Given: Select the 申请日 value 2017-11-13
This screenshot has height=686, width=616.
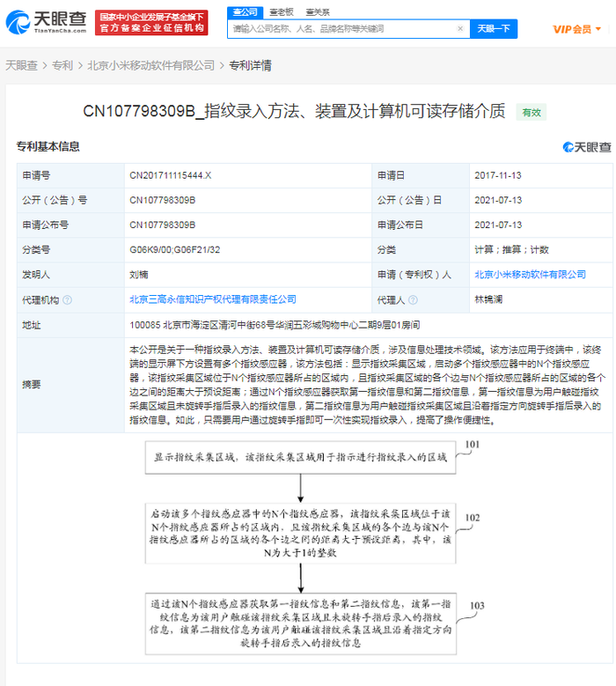Looking at the screenshot, I should click(x=498, y=175).
